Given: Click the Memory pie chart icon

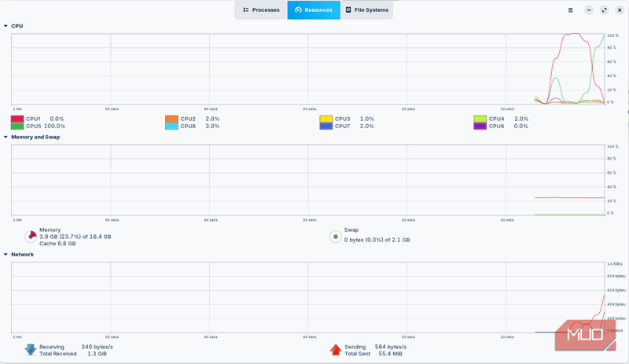Looking at the screenshot, I should pos(31,236).
